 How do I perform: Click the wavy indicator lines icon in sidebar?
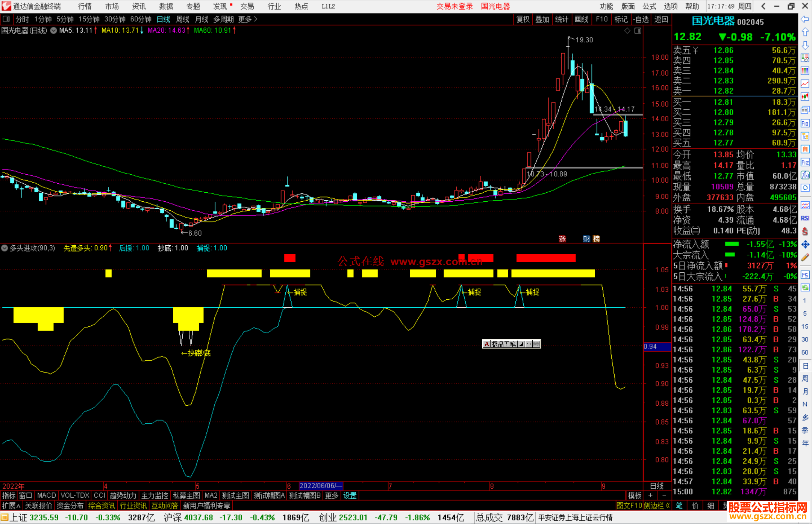tap(805, 205)
